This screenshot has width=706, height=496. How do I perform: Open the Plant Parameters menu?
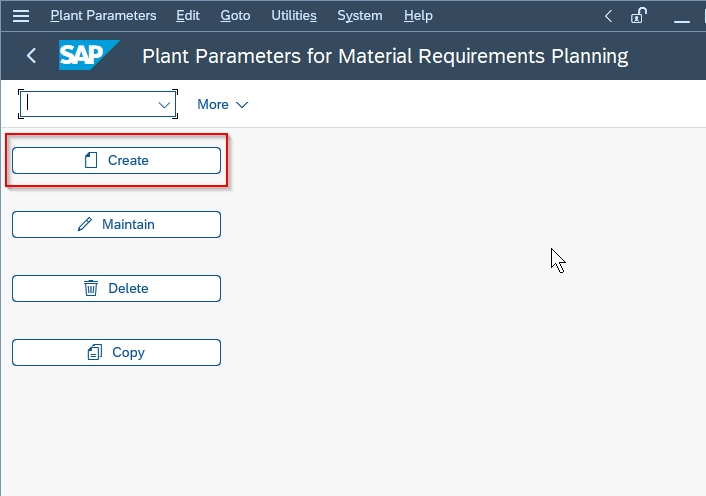click(103, 16)
